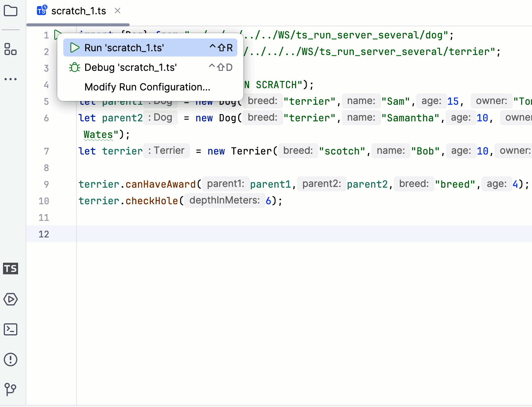Click the depthInMeters parameter hint
The image size is (532, 407).
(225, 200)
